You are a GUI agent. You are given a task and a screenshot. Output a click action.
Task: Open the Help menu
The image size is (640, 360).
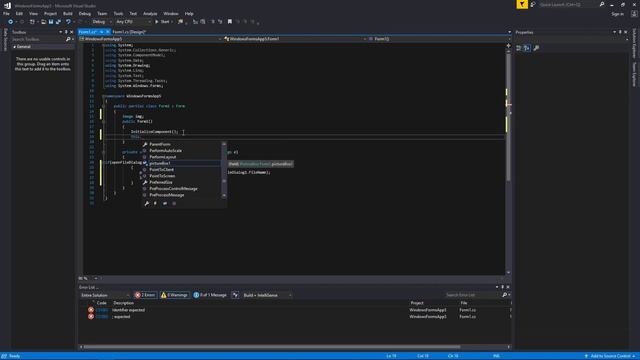click(x=189, y=13)
